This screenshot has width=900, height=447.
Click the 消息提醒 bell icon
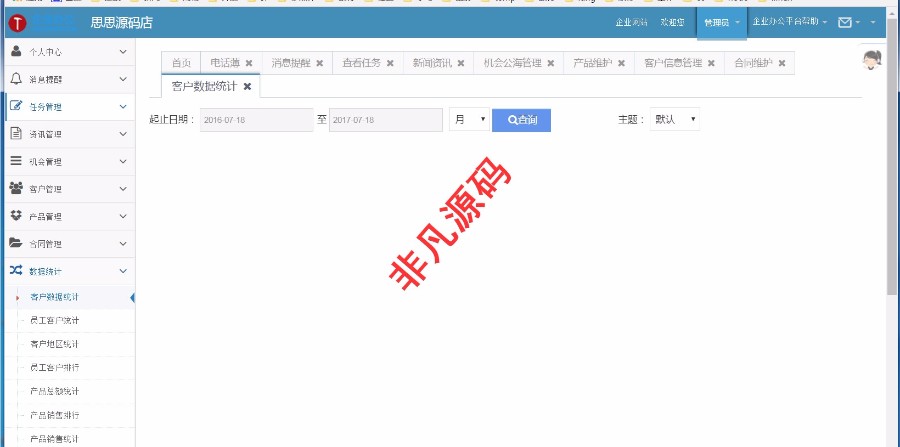[16, 79]
